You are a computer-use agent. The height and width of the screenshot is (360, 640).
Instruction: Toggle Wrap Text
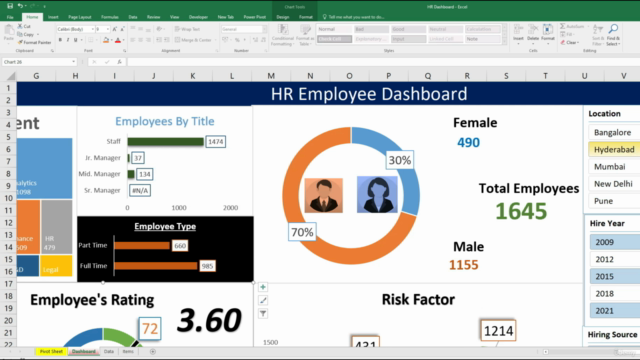187,29
